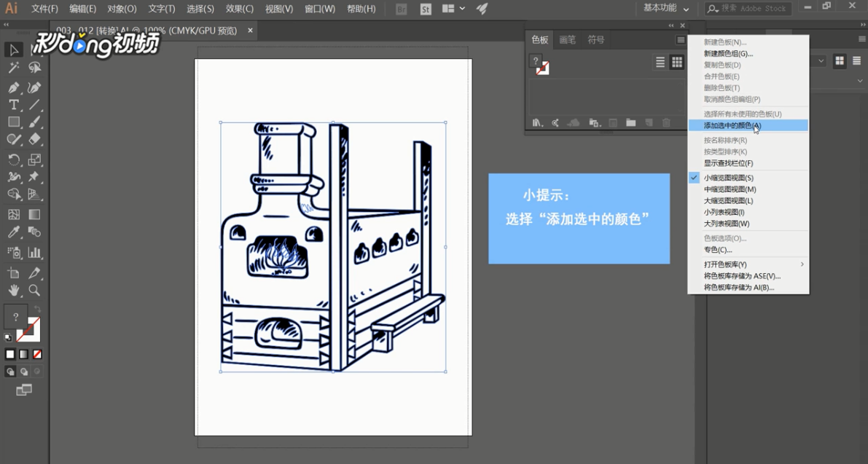868x464 pixels.
Task: Activate the Zoom tool
Action: coord(34,291)
